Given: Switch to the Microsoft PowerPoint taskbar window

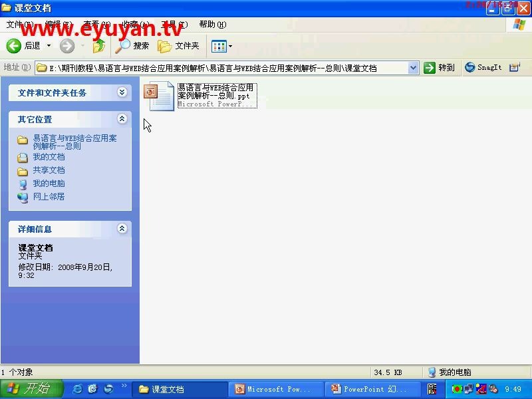Looking at the screenshot, I should pyautogui.click(x=274, y=389).
